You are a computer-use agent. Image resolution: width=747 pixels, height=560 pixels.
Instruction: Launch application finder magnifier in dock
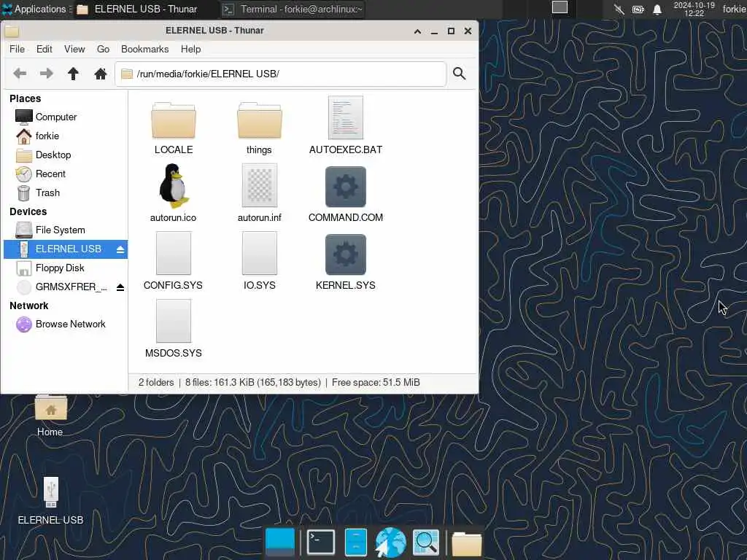(x=426, y=542)
